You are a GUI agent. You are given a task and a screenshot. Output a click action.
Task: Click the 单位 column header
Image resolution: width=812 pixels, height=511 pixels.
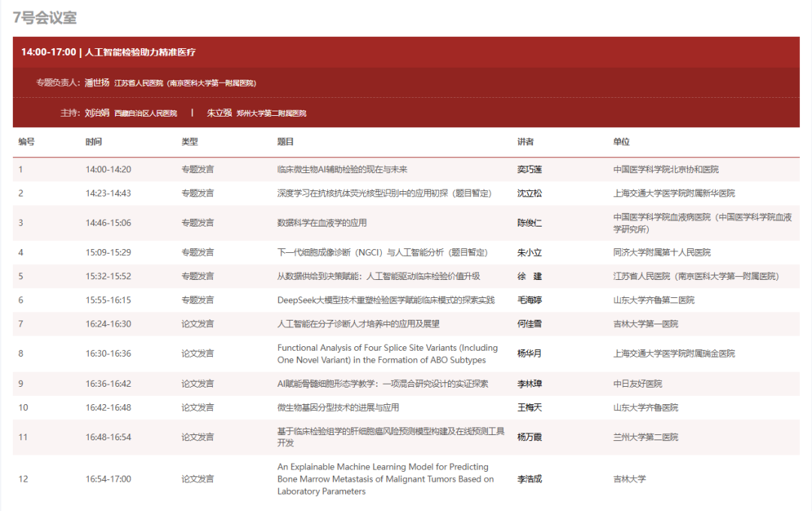(x=622, y=142)
